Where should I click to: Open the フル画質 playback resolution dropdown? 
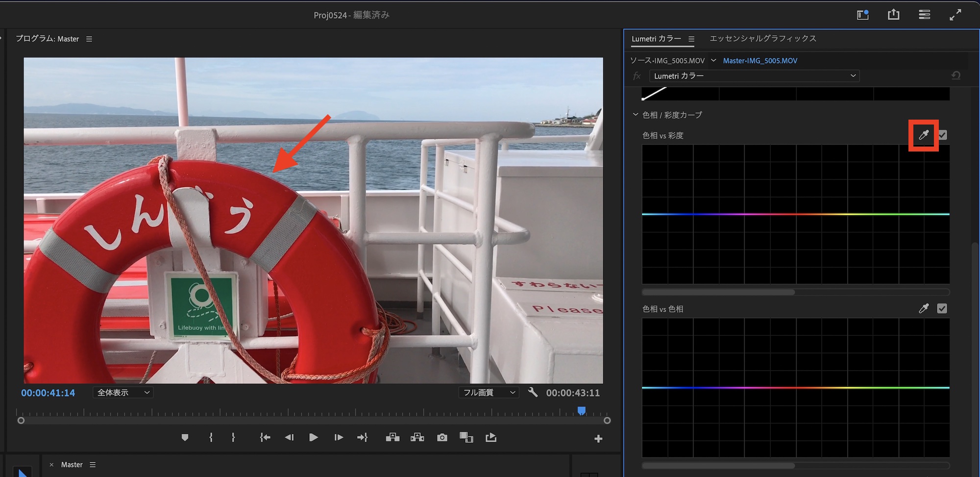489,392
